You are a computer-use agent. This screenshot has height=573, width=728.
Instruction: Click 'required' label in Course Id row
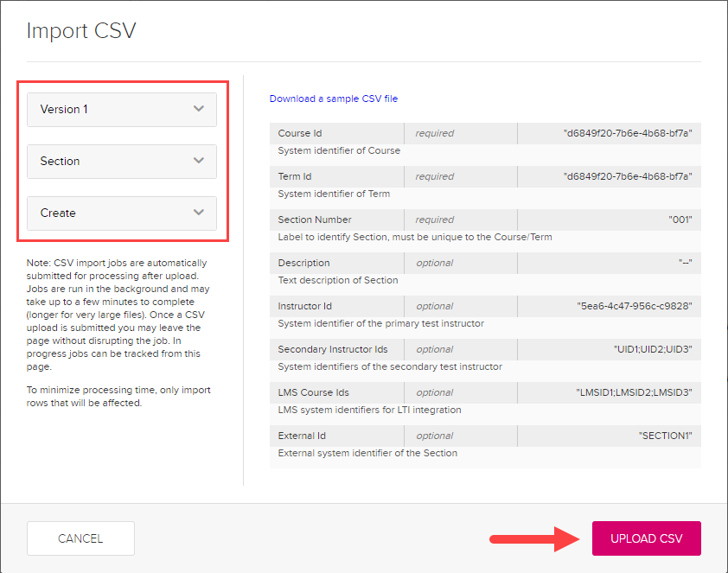pyautogui.click(x=435, y=133)
